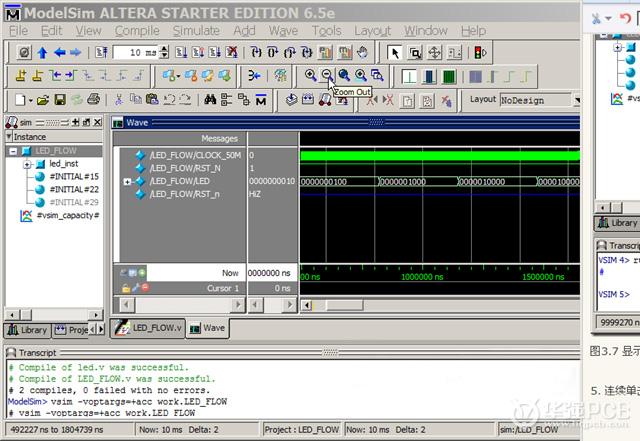This screenshot has height=441, width=640.
Task: Click the Zoom Out magnifier icon
Action: click(x=327, y=76)
